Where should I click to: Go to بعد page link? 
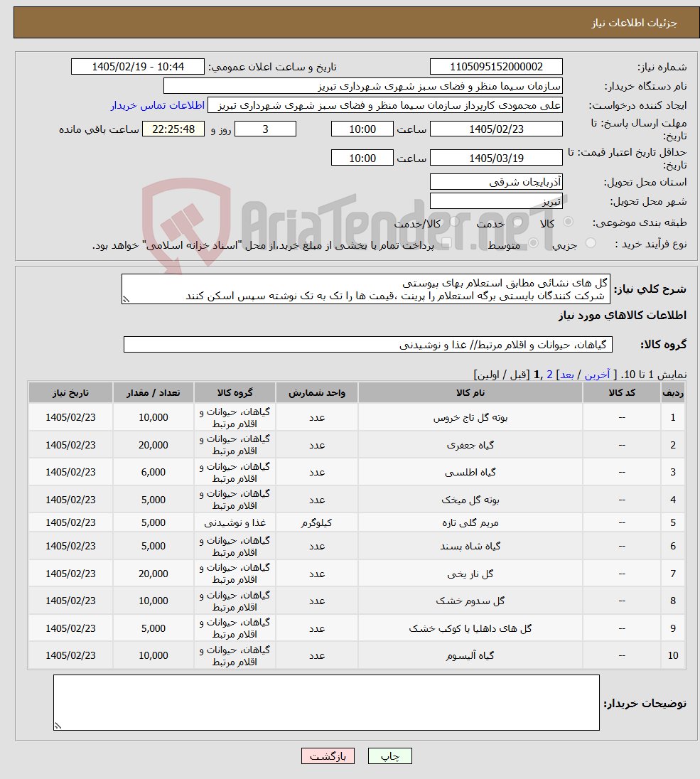(567, 375)
